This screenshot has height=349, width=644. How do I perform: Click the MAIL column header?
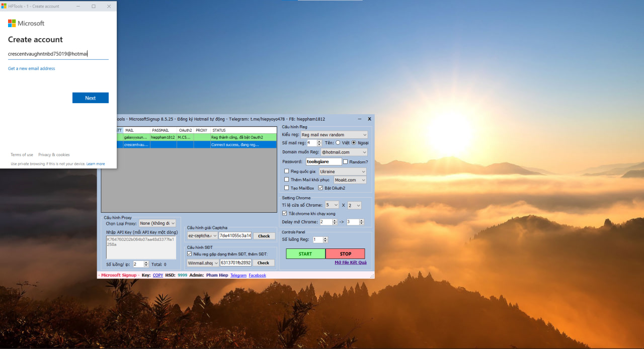point(136,130)
